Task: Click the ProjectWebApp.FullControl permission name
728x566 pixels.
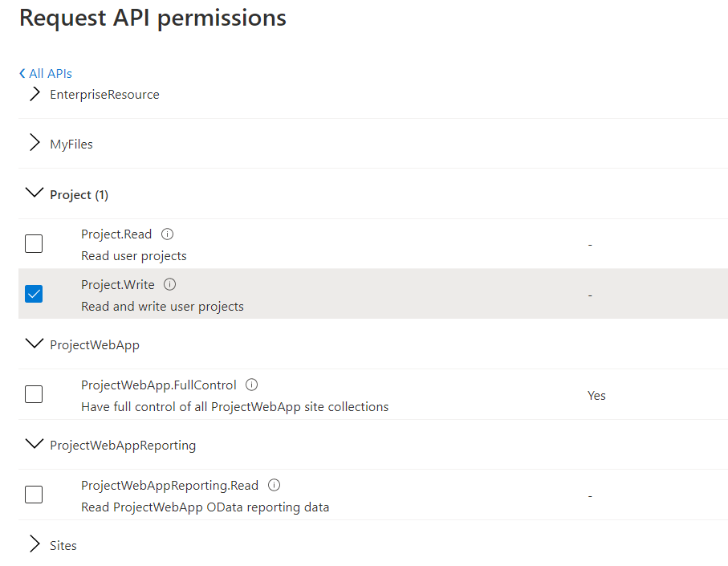Action: pos(159,385)
